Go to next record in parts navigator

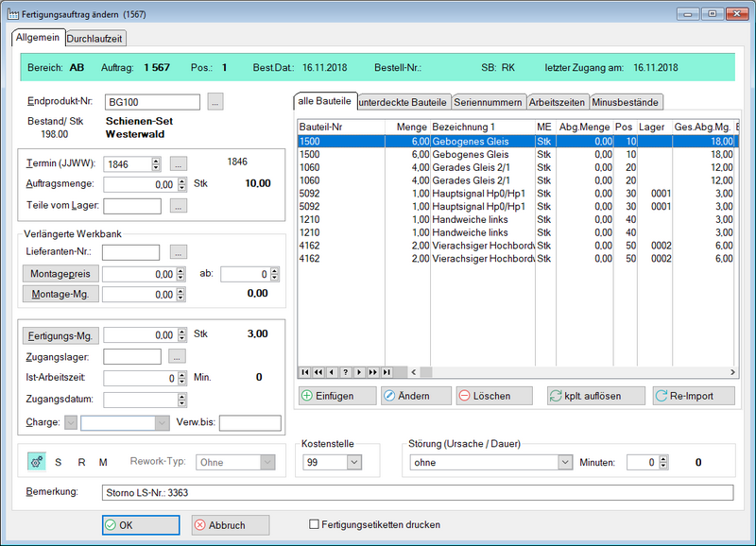tap(358, 372)
